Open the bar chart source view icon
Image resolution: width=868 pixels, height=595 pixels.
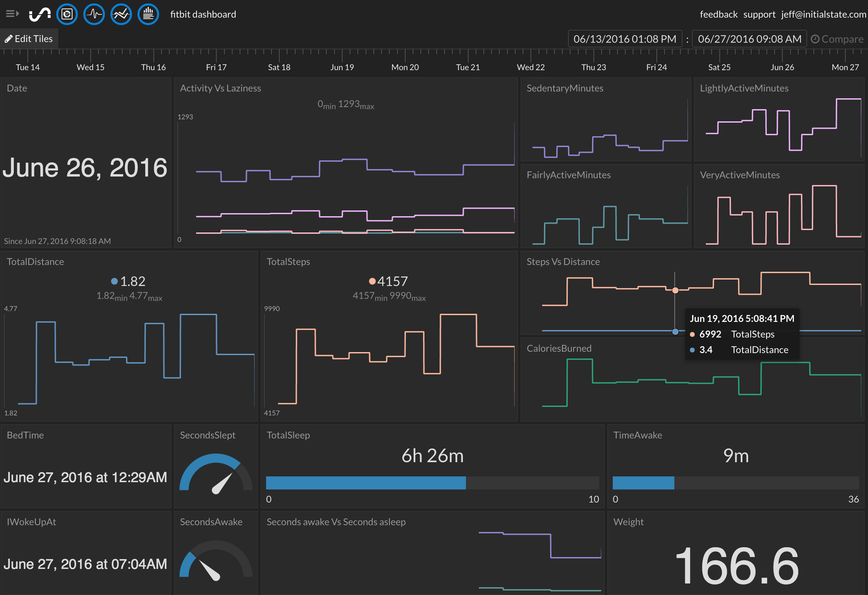(148, 15)
